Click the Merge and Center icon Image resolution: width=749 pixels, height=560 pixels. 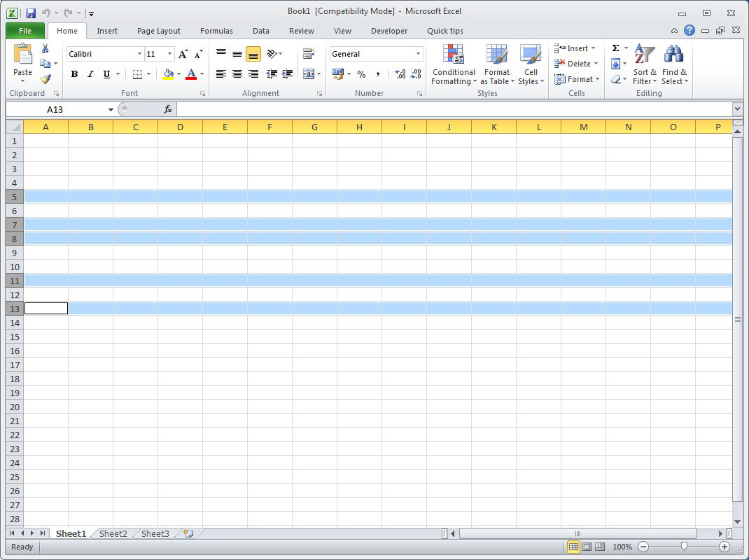coord(309,74)
